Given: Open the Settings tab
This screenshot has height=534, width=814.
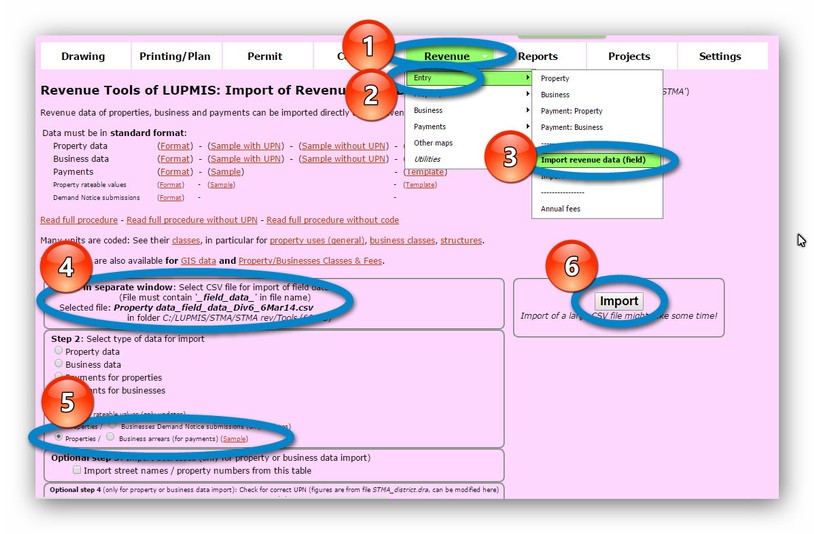Looking at the screenshot, I should [x=720, y=56].
